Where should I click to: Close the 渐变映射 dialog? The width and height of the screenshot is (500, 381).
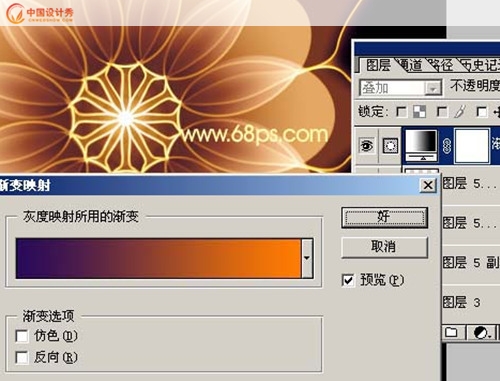(428, 185)
